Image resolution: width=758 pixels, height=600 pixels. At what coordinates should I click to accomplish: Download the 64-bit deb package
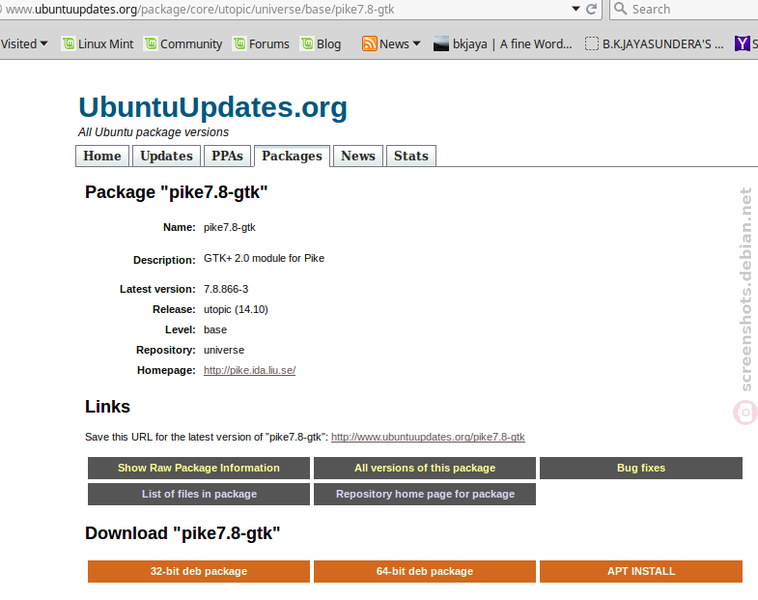pyautogui.click(x=425, y=571)
